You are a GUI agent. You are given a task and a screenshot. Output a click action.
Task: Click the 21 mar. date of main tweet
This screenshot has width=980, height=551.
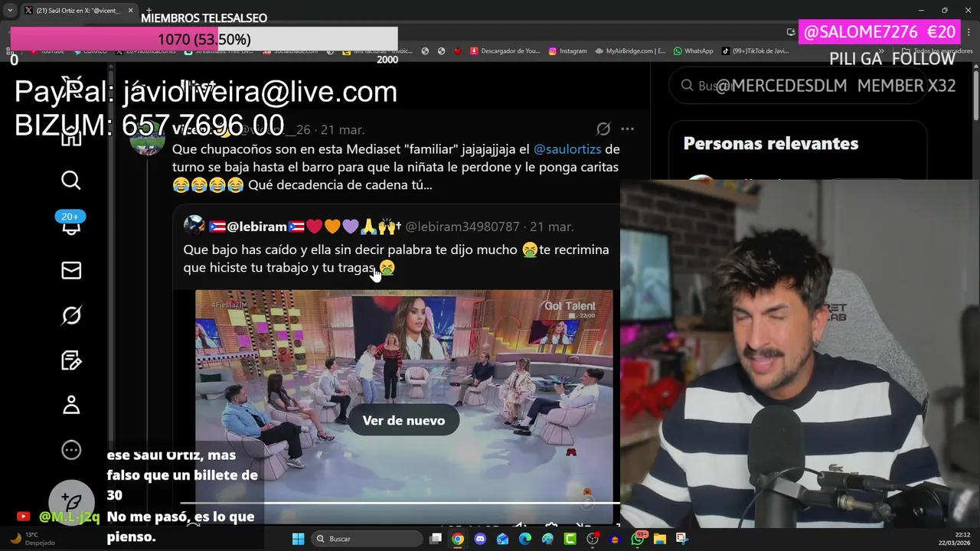pyautogui.click(x=342, y=129)
